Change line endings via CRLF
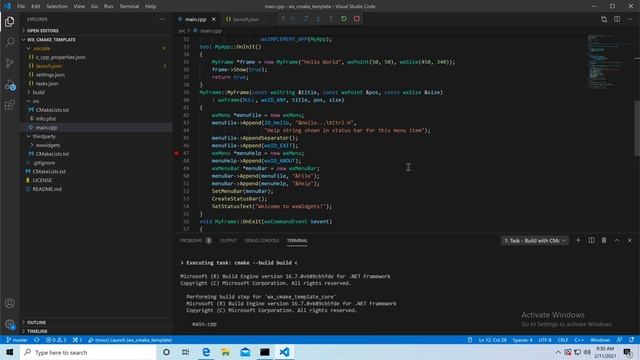 (x=563, y=340)
